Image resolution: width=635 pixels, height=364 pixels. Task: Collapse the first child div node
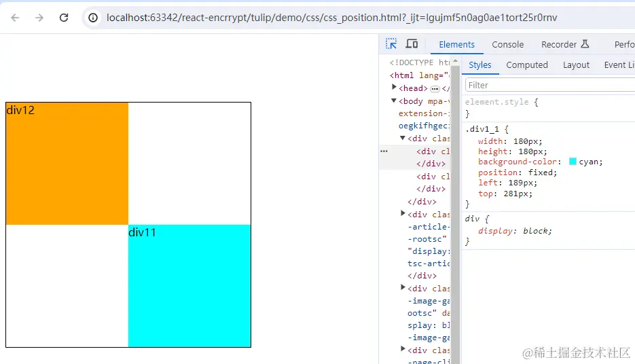coord(403,138)
